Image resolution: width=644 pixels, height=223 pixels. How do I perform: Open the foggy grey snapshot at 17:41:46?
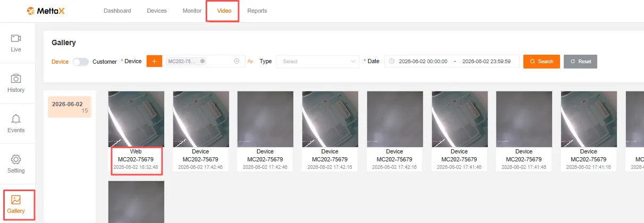pos(524,119)
